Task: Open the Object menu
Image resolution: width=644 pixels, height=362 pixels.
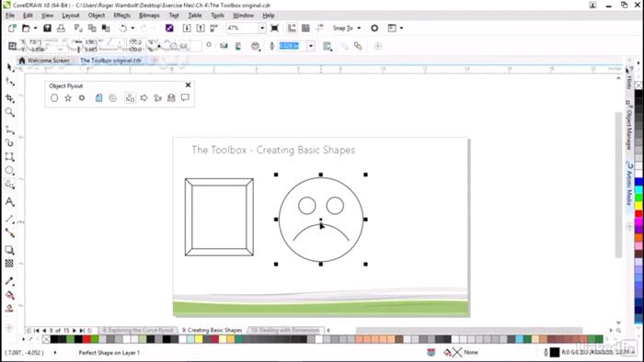Action: pos(97,16)
